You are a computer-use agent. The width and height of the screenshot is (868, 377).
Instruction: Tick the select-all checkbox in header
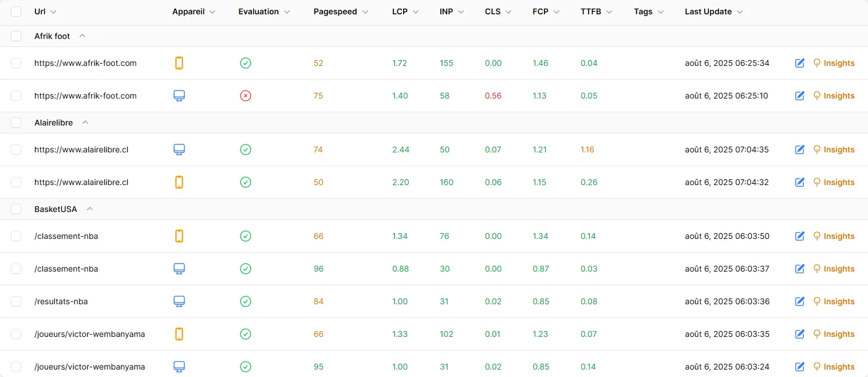coord(16,11)
